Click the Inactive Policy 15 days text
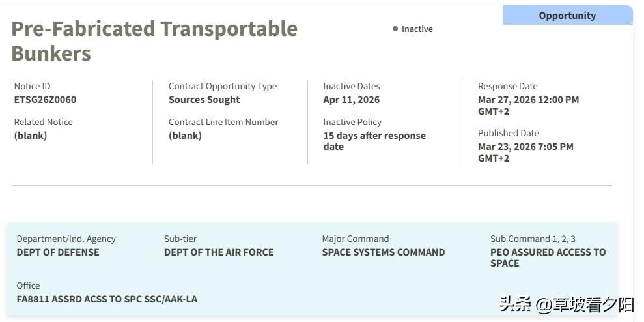This screenshot has height=322, width=644. pyautogui.click(x=374, y=141)
